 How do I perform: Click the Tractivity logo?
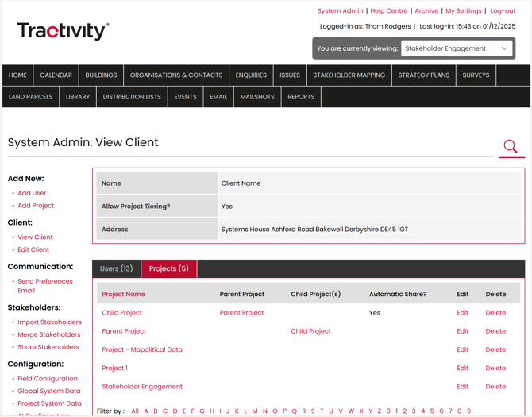(x=63, y=31)
